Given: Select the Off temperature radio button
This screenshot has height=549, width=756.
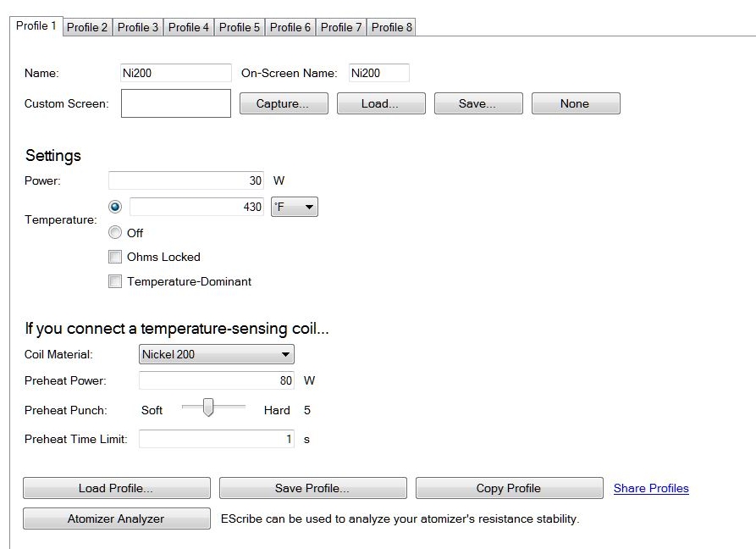Looking at the screenshot, I should coord(115,233).
